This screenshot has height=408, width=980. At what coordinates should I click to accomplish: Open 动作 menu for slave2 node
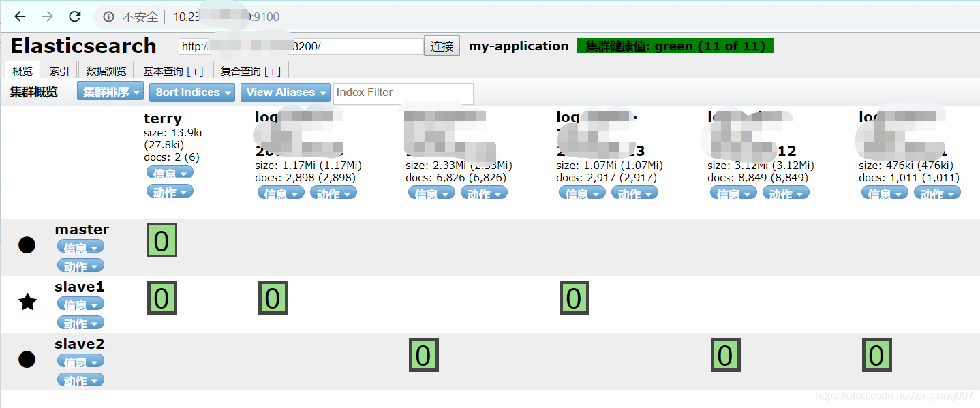(x=80, y=380)
